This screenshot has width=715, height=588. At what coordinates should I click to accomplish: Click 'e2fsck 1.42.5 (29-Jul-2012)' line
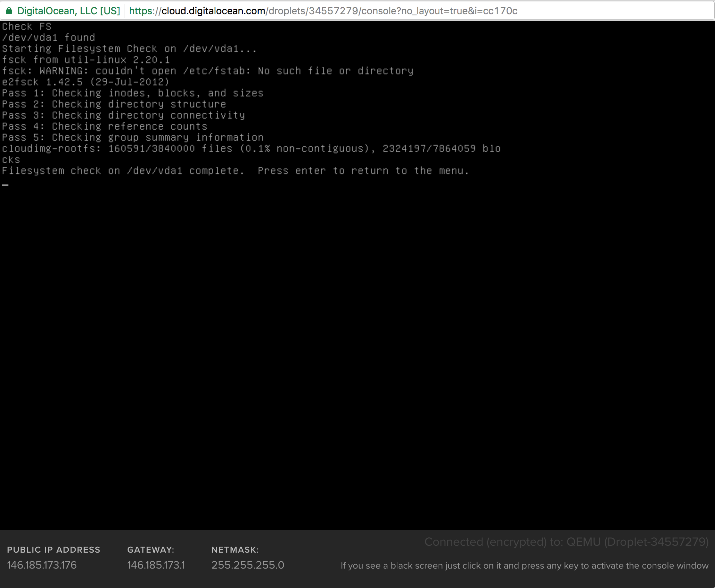tap(86, 82)
